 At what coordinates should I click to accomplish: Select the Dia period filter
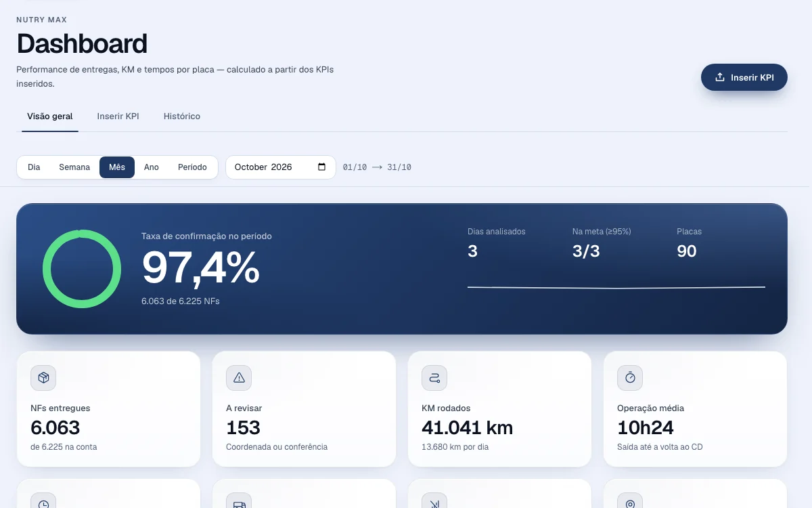(x=34, y=167)
